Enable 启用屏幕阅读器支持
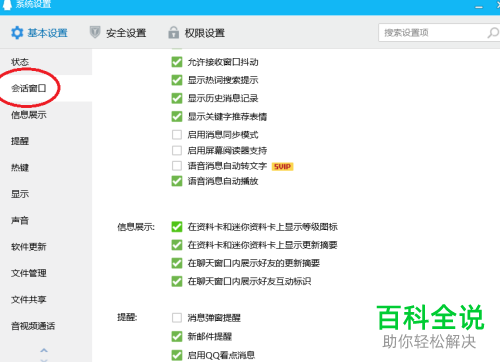The image size is (500, 362). pos(177,150)
